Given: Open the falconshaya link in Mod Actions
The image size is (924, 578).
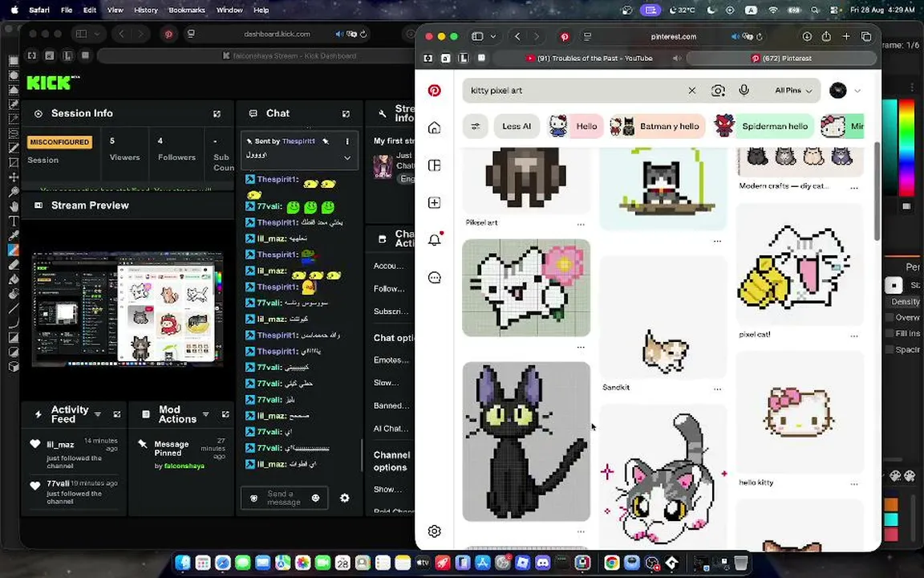Looking at the screenshot, I should coord(184,466).
